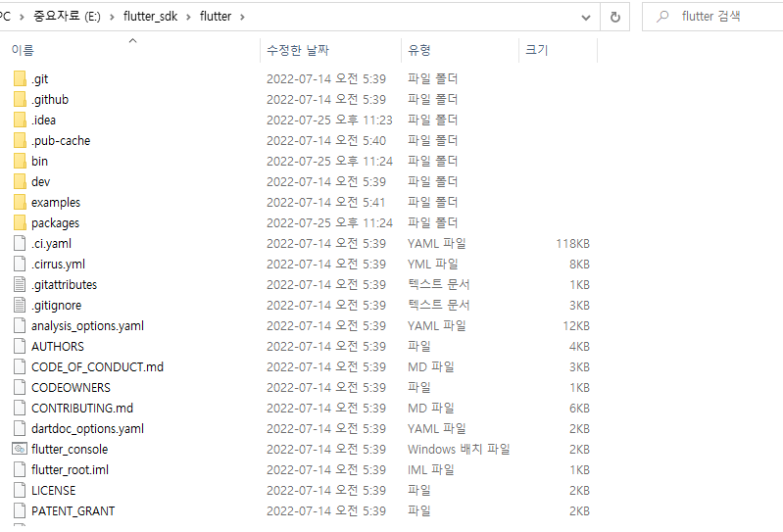783x532 pixels.
Task: Select the .pub-cache folder name
Action: point(61,141)
